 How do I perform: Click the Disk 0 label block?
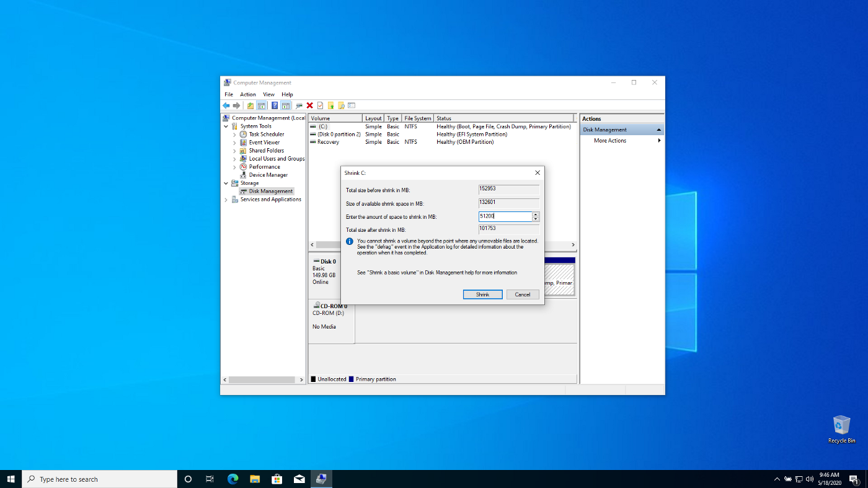(325, 277)
